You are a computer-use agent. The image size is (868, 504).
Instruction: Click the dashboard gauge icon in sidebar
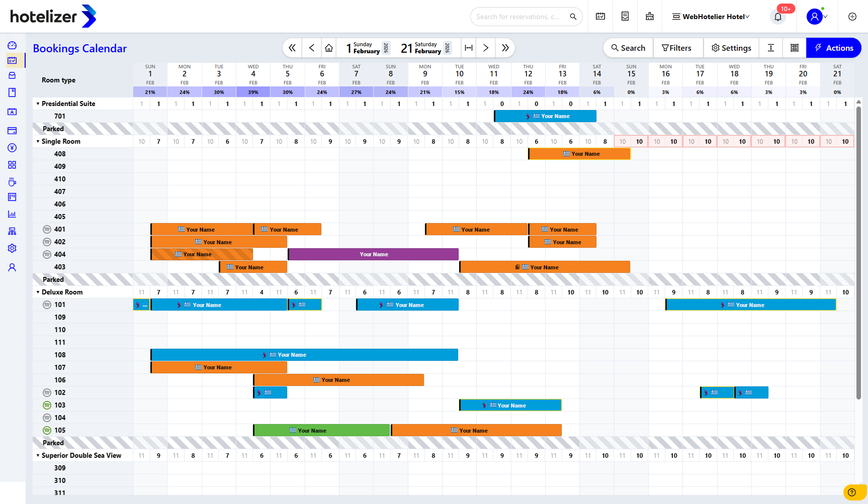tap(12, 45)
